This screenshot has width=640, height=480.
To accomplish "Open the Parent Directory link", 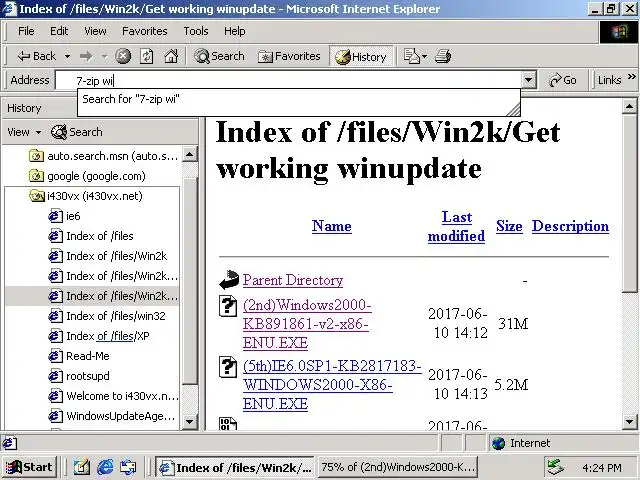I will pos(293,280).
